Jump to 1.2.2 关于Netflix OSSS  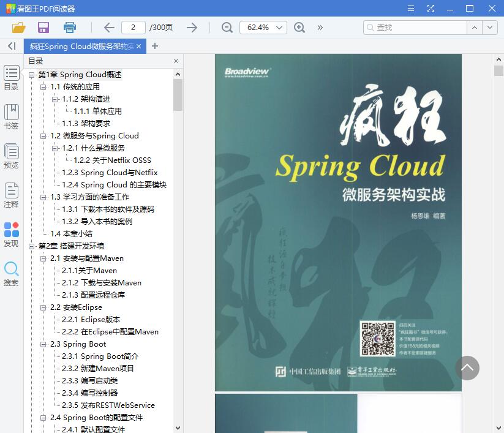(112, 160)
